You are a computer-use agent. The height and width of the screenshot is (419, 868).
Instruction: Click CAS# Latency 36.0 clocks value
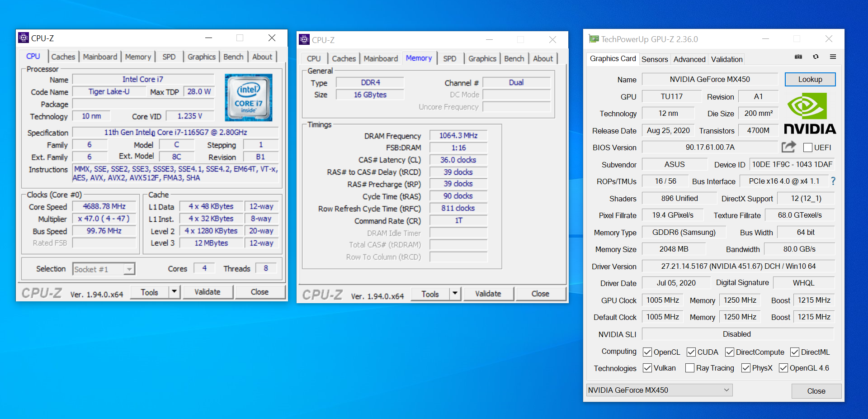tap(458, 160)
